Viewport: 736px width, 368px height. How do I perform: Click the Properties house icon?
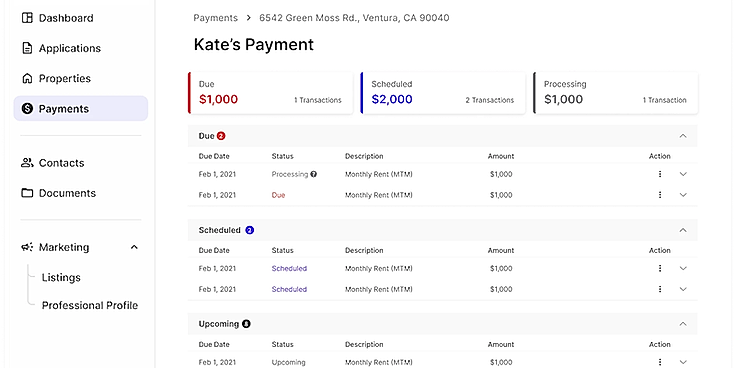pyautogui.click(x=27, y=78)
